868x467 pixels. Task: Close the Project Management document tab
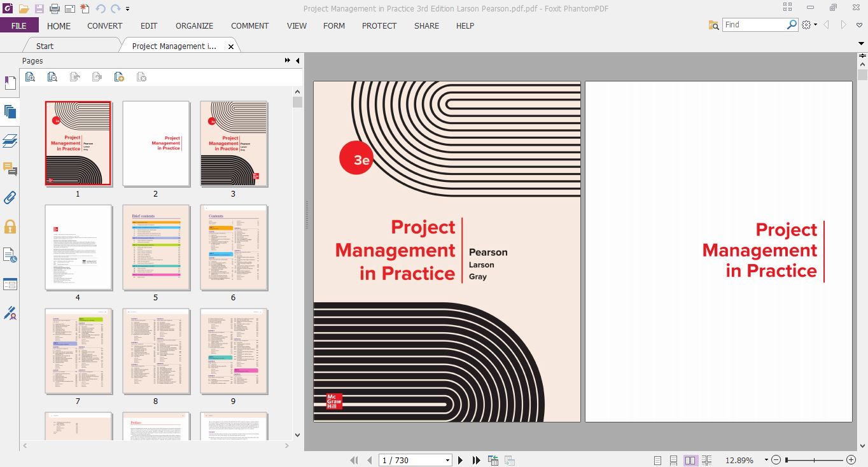pyautogui.click(x=231, y=46)
